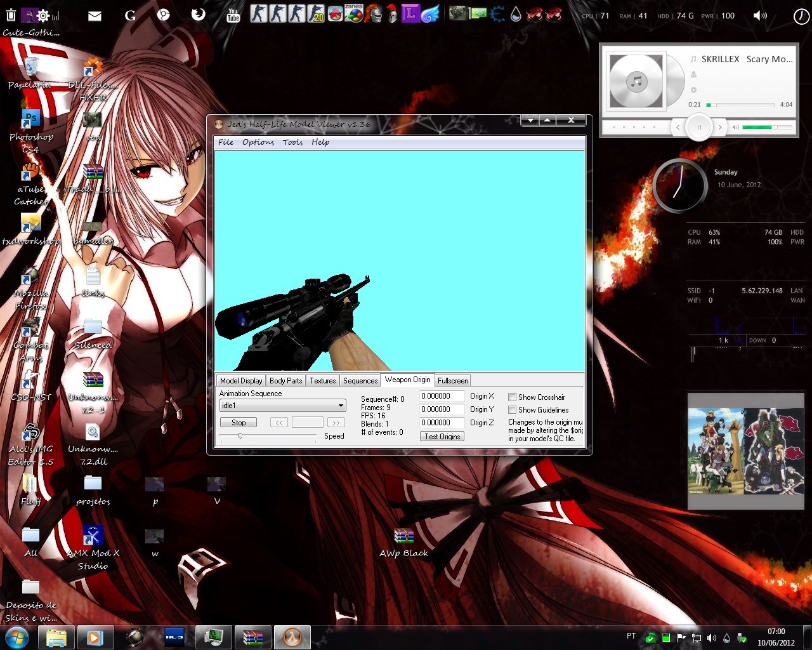The height and width of the screenshot is (650, 812).
Task: Switch to the Textures tab
Action: pyautogui.click(x=323, y=381)
